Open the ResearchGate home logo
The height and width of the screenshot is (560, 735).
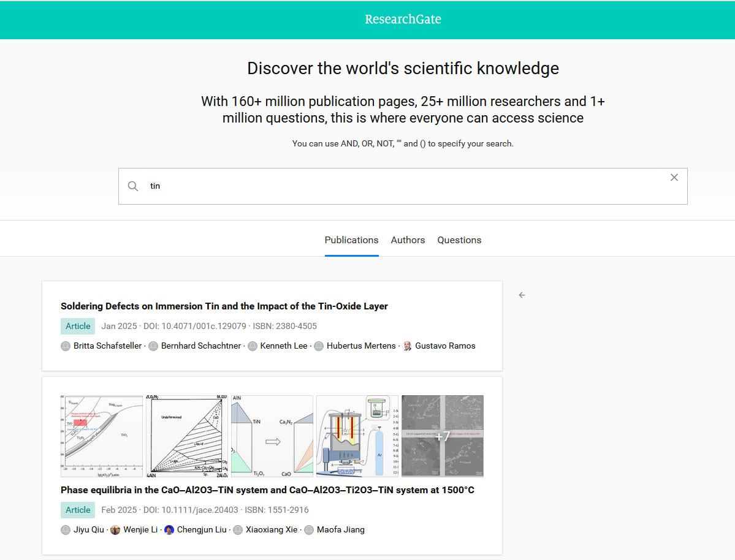click(403, 19)
